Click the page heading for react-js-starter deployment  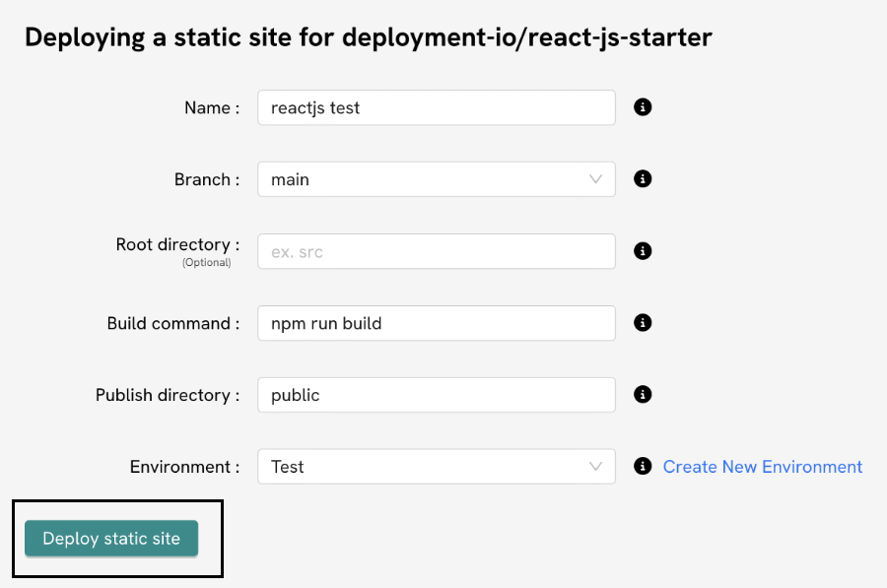pyautogui.click(x=369, y=37)
